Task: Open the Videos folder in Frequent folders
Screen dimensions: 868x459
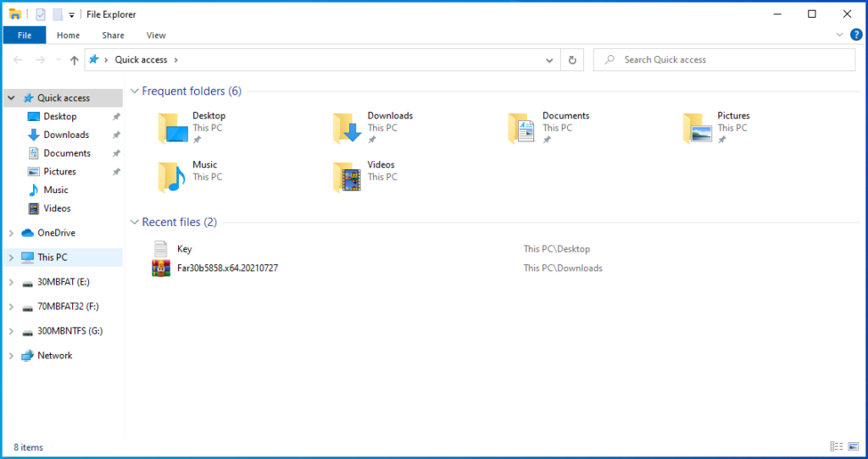Action: tap(348, 177)
